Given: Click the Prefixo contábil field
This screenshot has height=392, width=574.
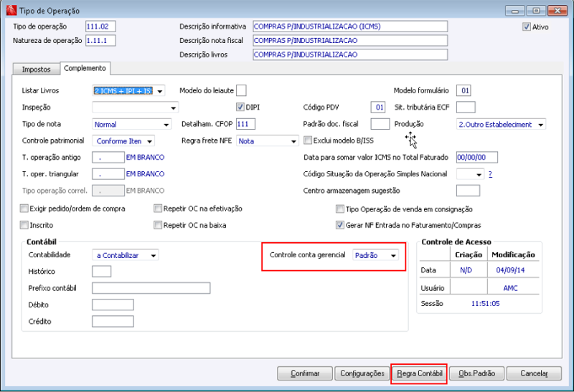Looking at the screenshot, I should point(151,288).
